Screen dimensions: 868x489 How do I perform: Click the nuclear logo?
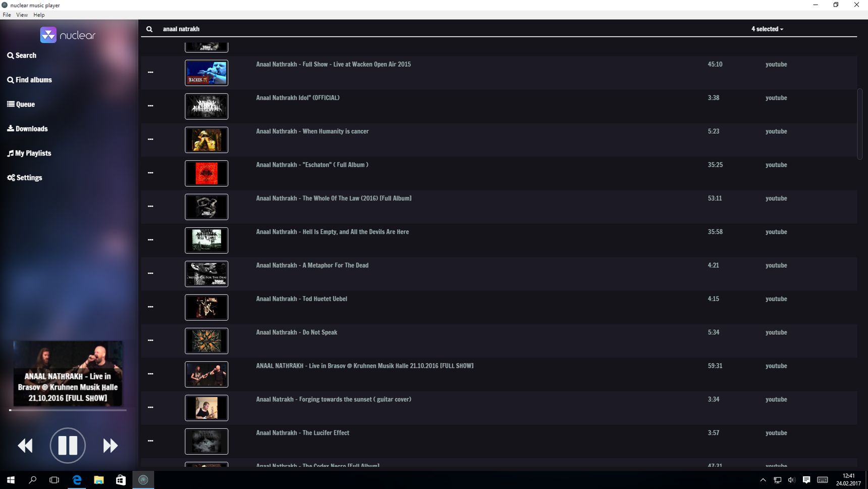point(68,35)
